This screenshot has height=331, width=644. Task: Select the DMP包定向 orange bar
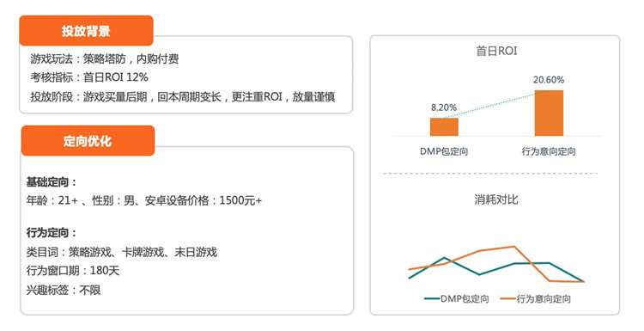(444, 126)
